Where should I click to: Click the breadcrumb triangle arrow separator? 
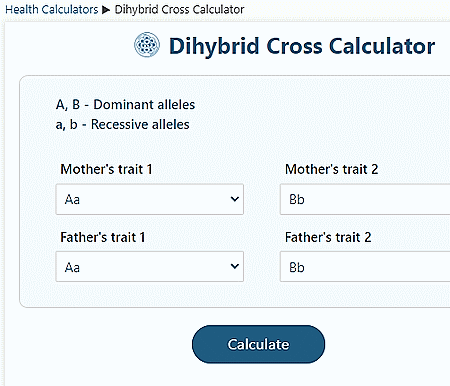click(x=106, y=10)
